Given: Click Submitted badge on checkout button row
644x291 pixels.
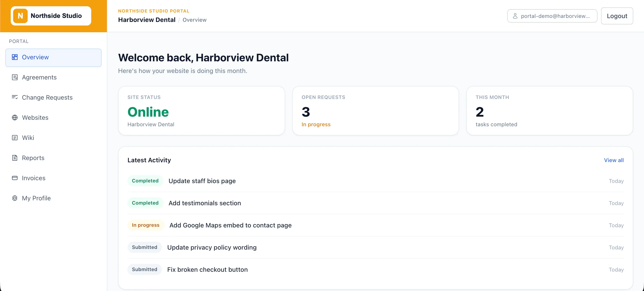Looking at the screenshot, I should tap(144, 269).
